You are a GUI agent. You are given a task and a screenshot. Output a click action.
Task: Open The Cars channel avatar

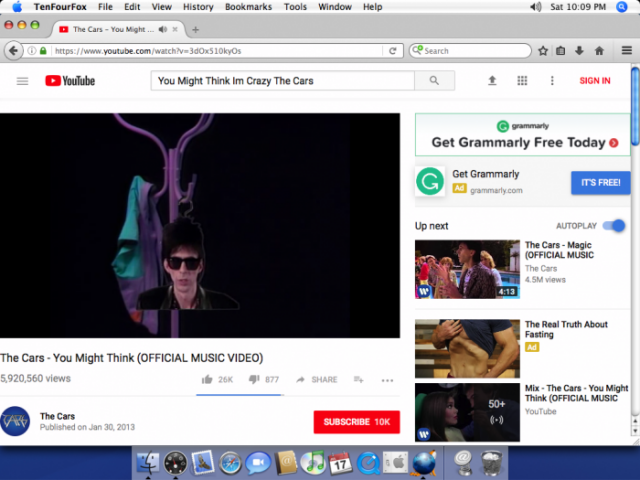tap(15, 421)
